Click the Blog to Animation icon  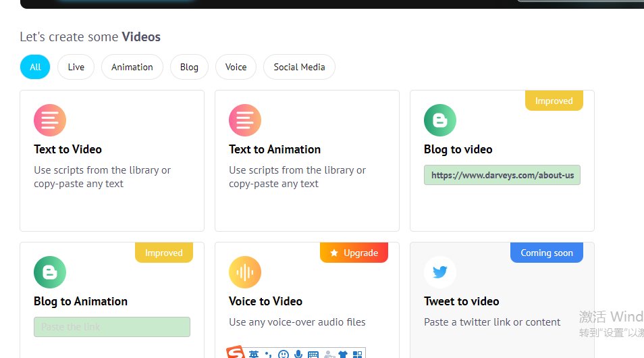point(50,273)
